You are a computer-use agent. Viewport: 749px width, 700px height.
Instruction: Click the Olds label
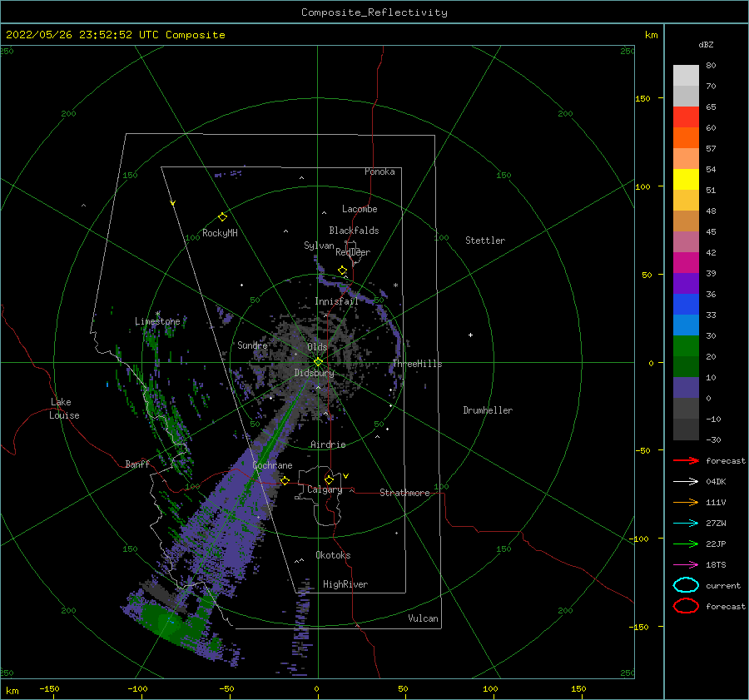(x=317, y=347)
